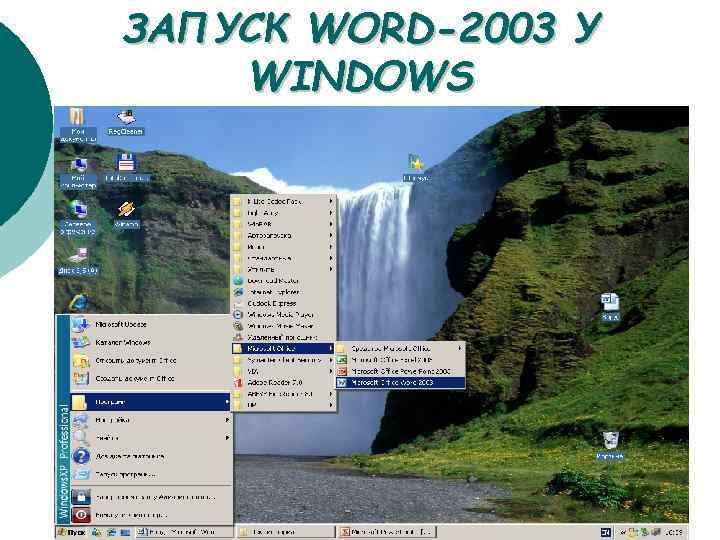Choose Открыть документ Office in Start menu
The width and height of the screenshot is (720, 540).
151,360
